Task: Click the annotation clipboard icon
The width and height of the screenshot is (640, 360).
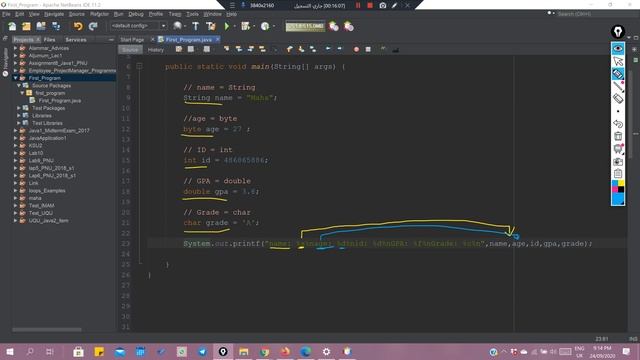Action: pos(618,174)
